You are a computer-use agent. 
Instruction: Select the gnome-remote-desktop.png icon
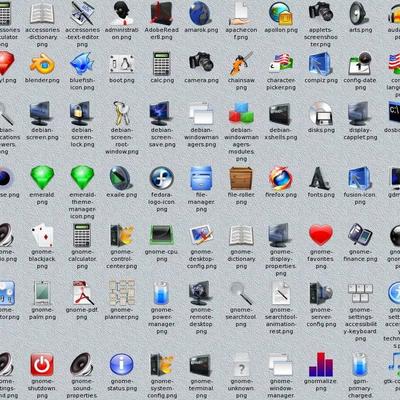click(x=200, y=293)
